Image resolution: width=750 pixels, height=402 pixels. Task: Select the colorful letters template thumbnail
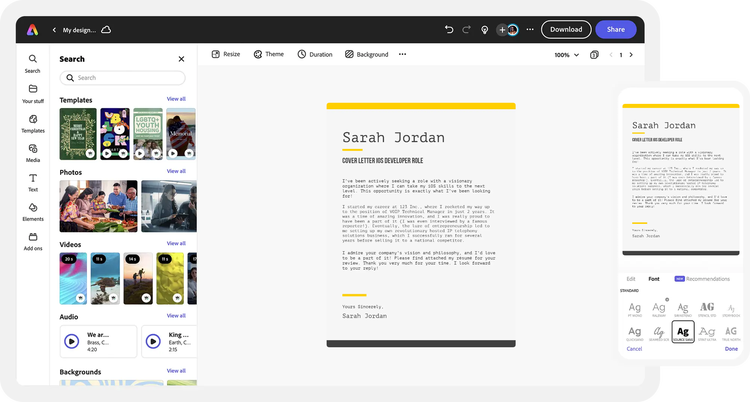[115, 134]
